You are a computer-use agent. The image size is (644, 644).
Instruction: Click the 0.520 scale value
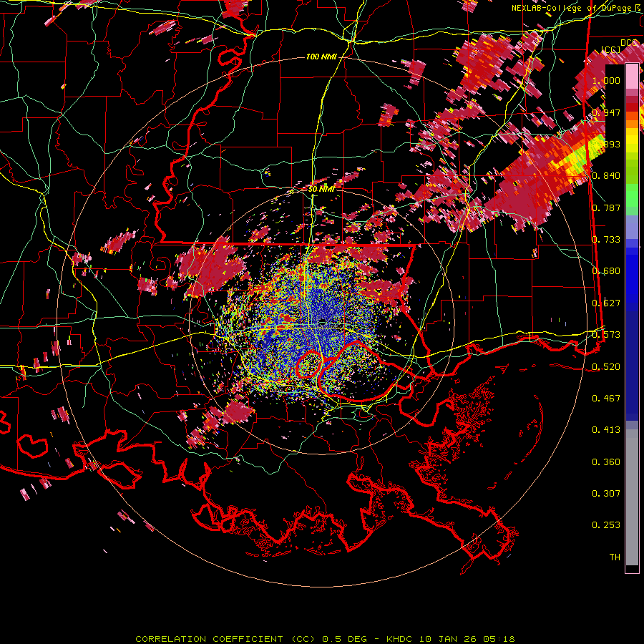[x=606, y=367]
